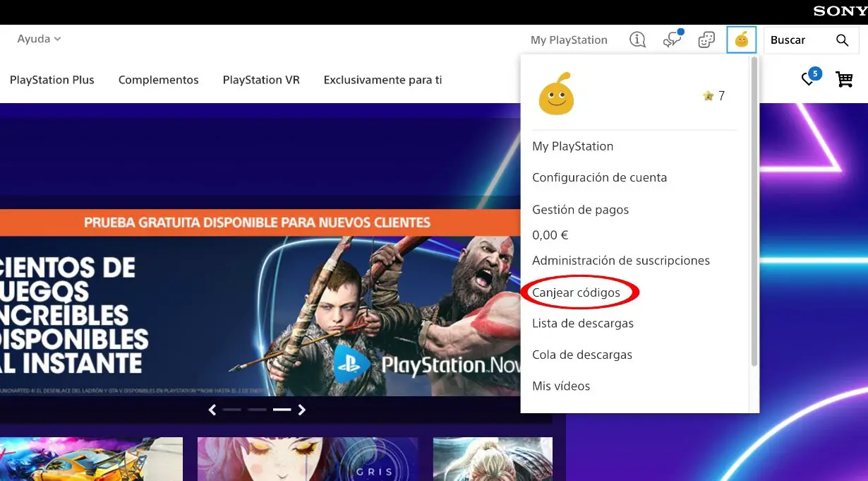Open the shopping cart icon

pos(844,79)
